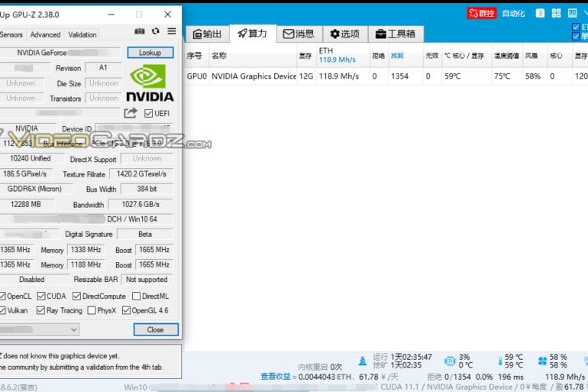Click the CPU chip status icon
This screenshot has height=392, width=588.
[450, 361]
